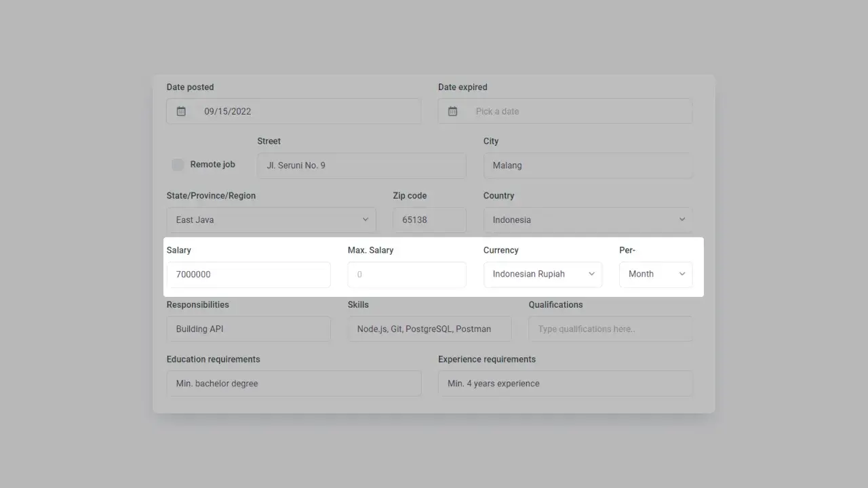This screenshot has width=868, height=488.
Task: Enable the Remote job checkbox
Action: [x=178, y=165]
